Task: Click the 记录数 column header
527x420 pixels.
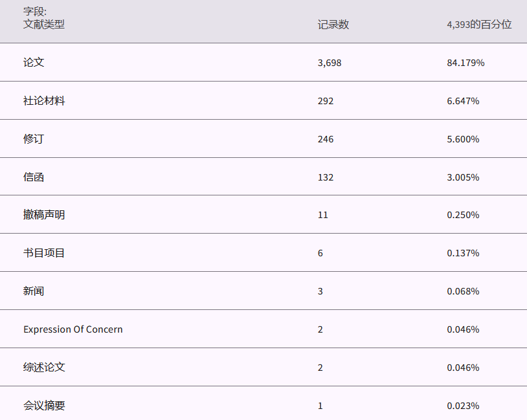Action: pyautogui.click(x=333, y=25)
